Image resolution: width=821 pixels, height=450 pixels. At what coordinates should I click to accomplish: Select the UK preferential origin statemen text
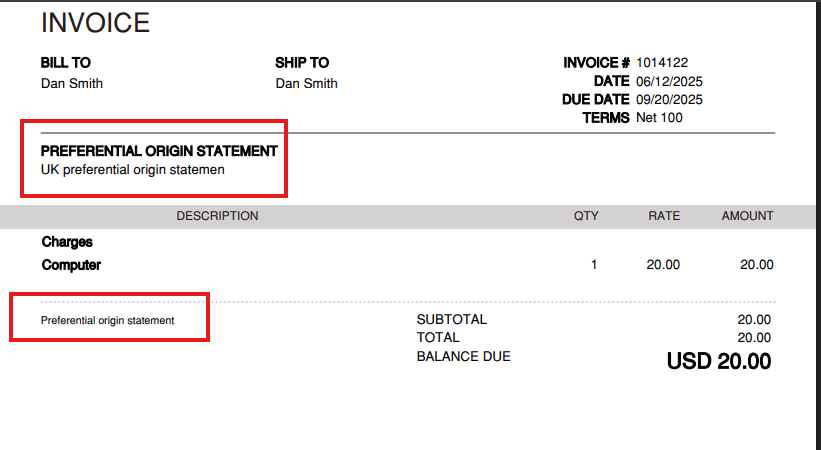[x=133, y=170]
